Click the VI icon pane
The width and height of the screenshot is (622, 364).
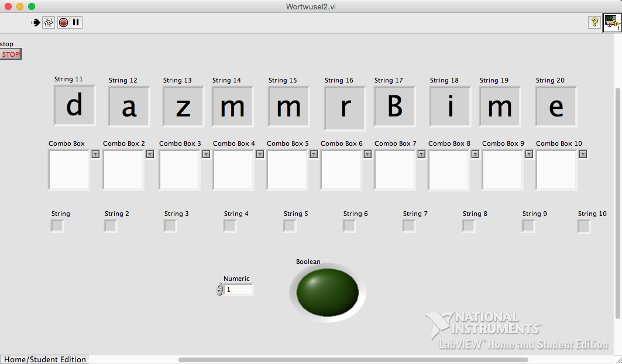(x=612, y=23)
